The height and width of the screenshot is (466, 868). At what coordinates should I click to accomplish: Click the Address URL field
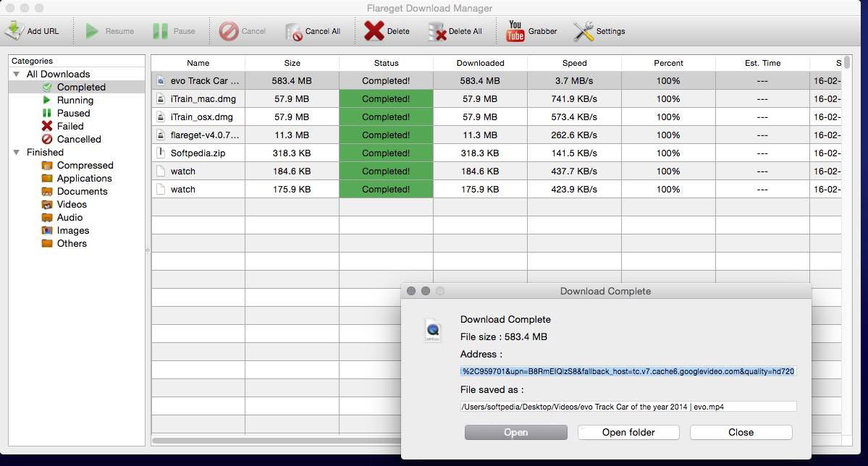click(x=628, y=371)
